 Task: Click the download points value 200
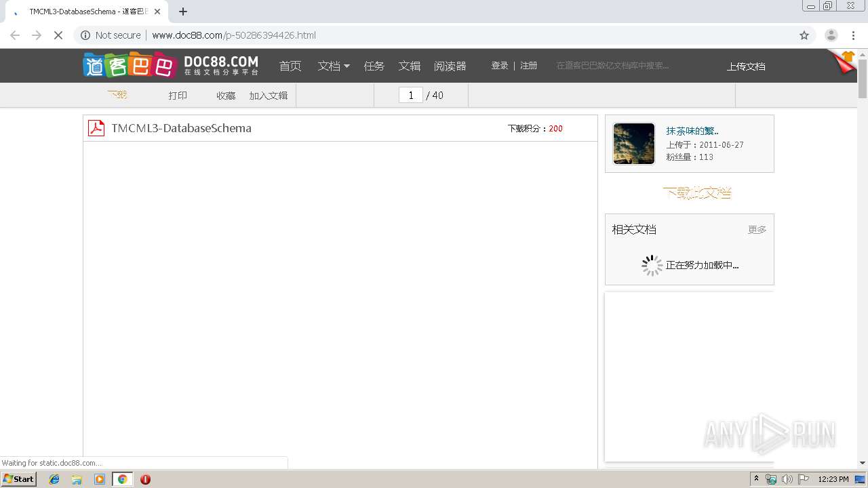coord(556,129)
